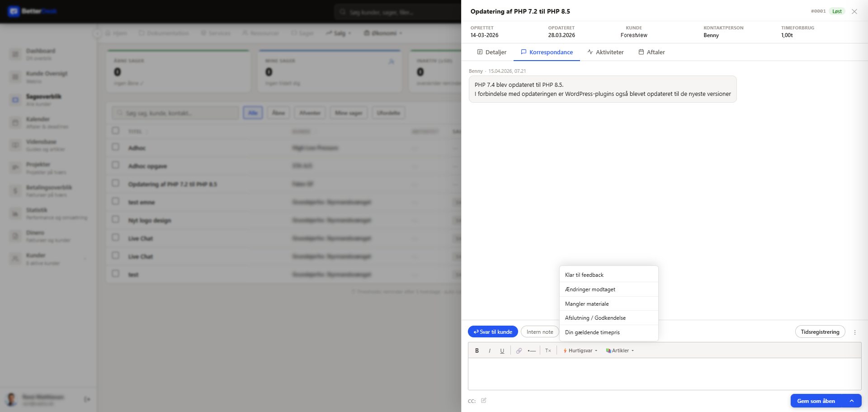The image size is (868, 412).
Task: Choose 'Mangler materiale' quick reply
Action: pos(609,304)
